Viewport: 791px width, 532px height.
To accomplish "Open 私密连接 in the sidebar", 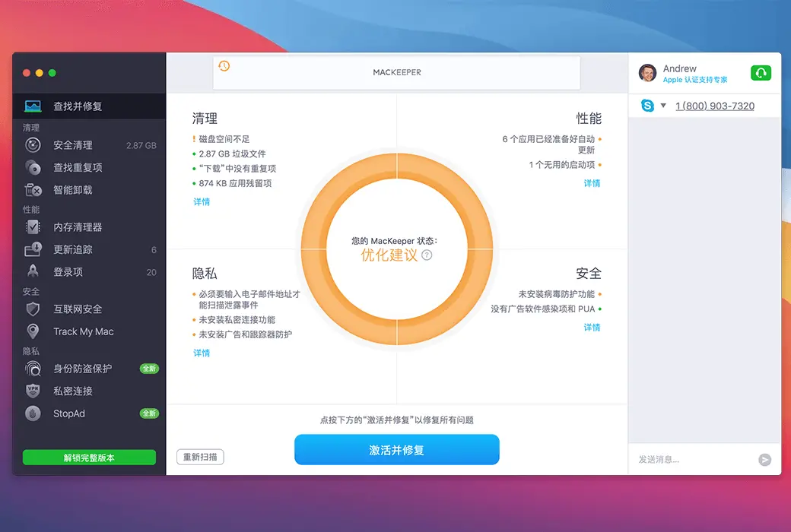I will pos(89,391).
